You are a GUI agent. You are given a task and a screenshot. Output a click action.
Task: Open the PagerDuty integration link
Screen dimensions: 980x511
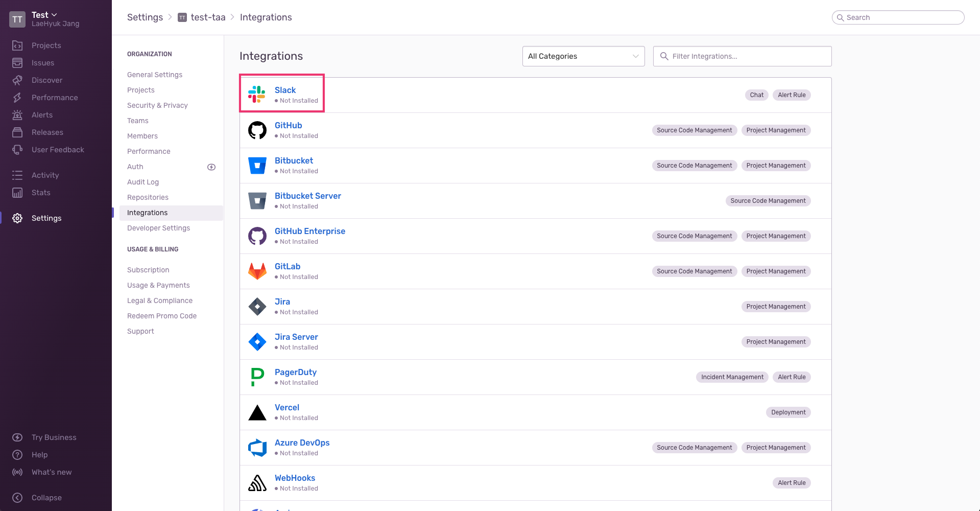point(296,372)
